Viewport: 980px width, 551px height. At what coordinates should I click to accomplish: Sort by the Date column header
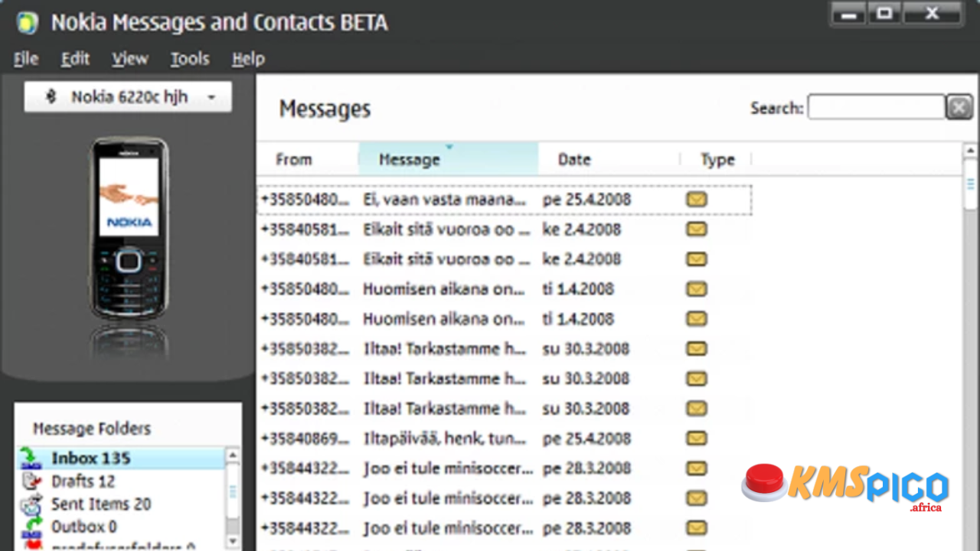(609, 159)
